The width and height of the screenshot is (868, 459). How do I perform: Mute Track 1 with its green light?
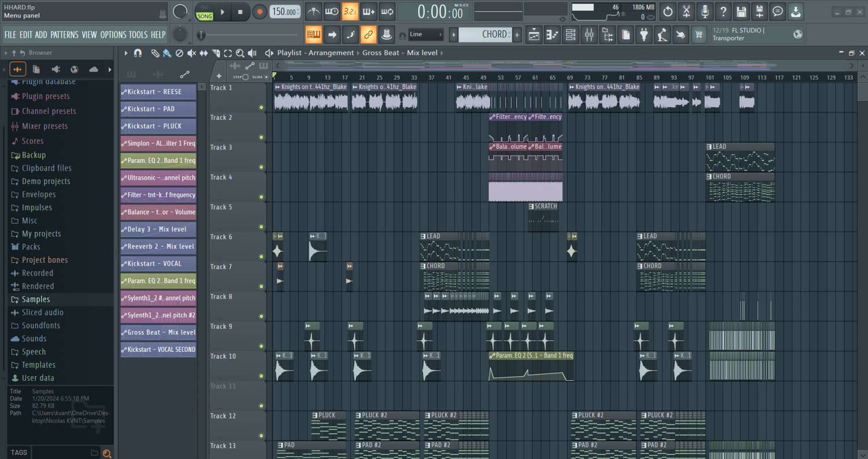pos(262,107)
